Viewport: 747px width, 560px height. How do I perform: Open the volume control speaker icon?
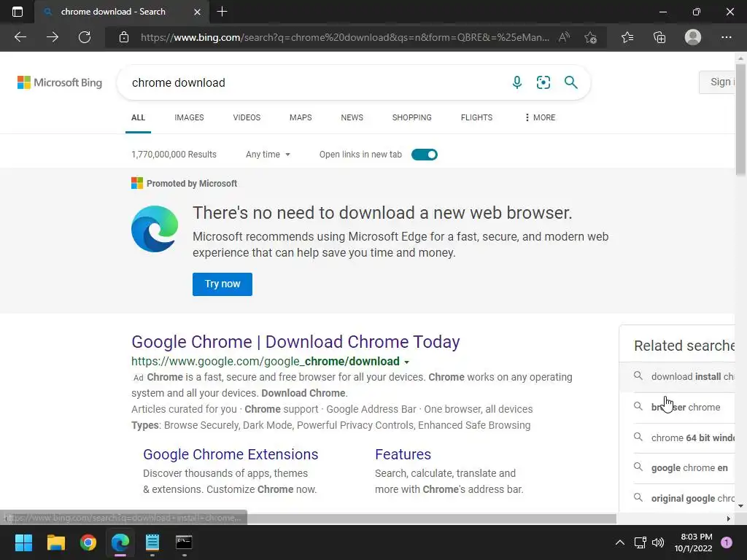658,542
